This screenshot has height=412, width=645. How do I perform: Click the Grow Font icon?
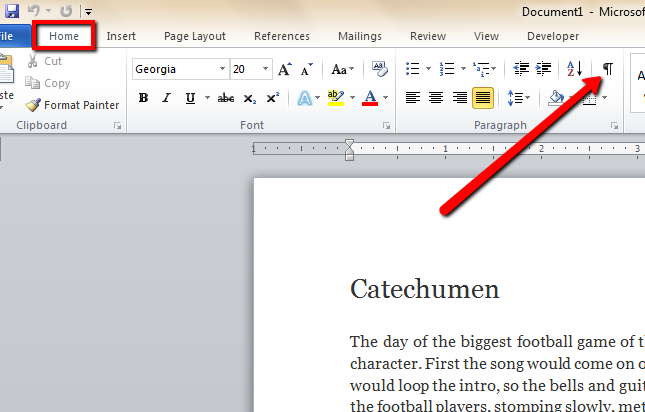[x=285, y=70]
